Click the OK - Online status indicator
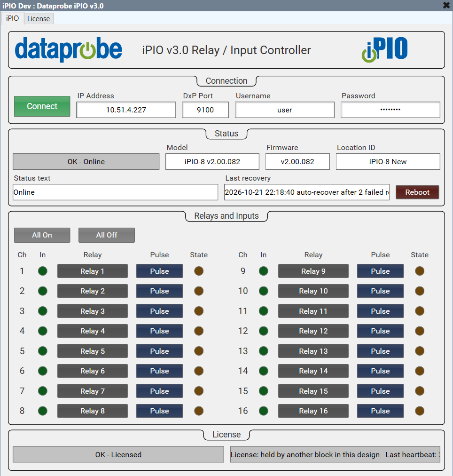The height and width of the screenshot is (476, 453). (86, 161)
